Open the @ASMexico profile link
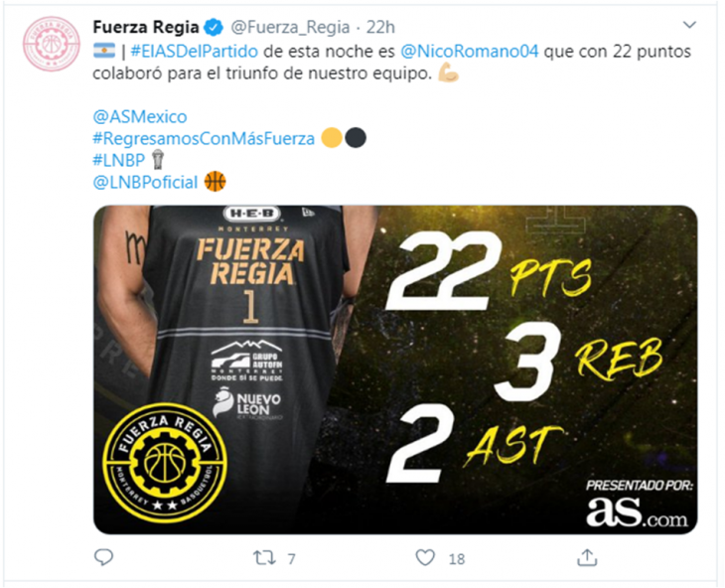The image size is (725, 588). (140, 116)
